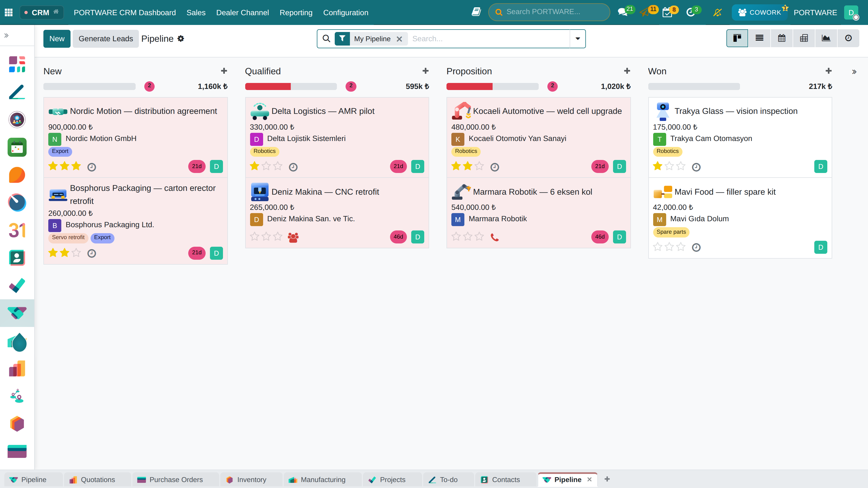Open the To-do pencil app in sidebar
This screenshot has width=868, height=488.
[17, 92]
